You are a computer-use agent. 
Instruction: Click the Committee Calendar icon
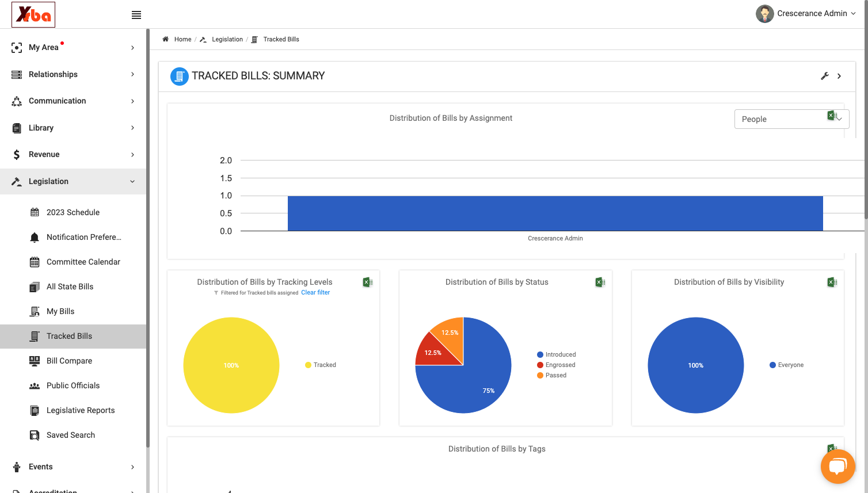pos(35,262)
